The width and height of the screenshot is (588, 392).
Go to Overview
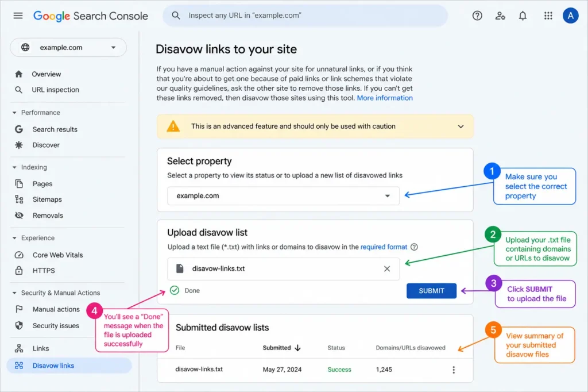(46, 74)
